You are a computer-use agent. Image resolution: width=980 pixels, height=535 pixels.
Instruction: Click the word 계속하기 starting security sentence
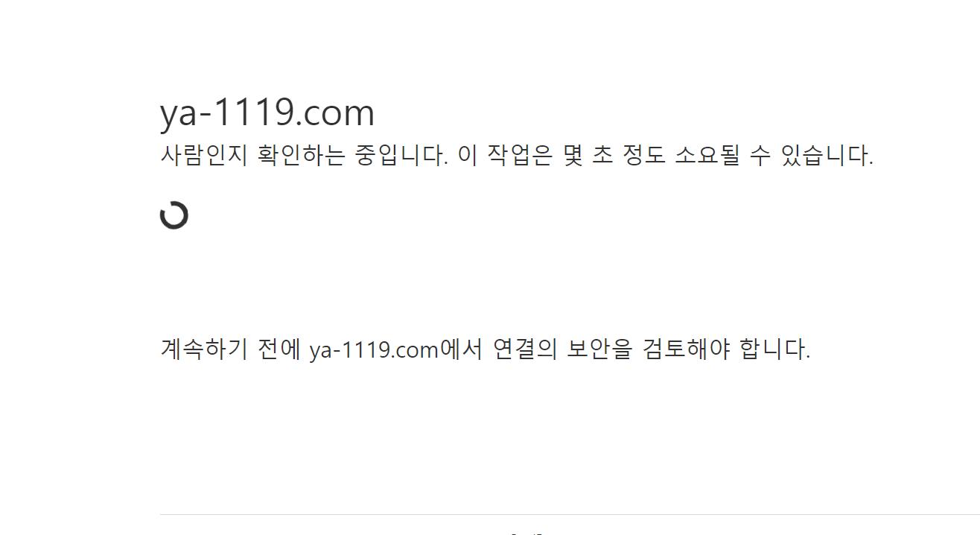click(x=203, y=349)
